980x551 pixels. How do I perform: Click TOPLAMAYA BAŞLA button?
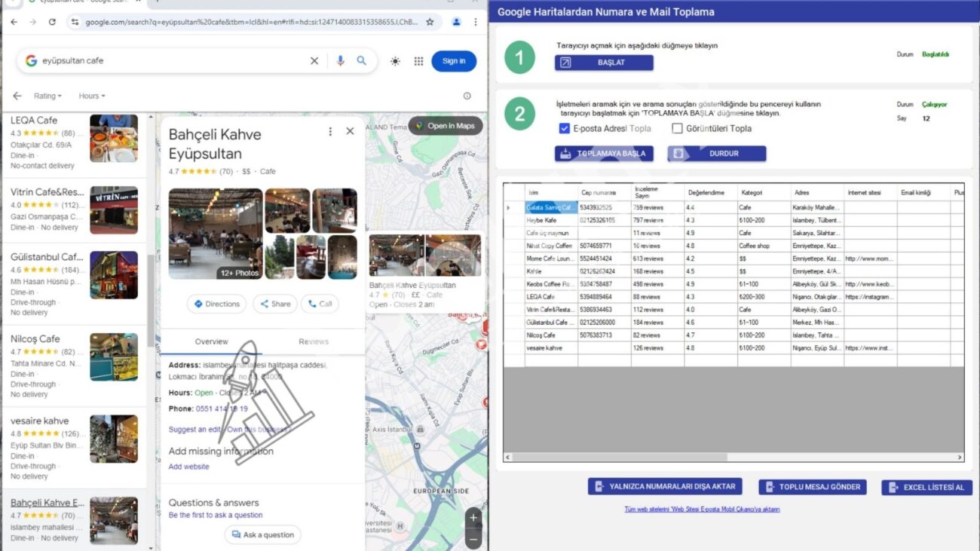pyautogui.click(x=604, y=154)
